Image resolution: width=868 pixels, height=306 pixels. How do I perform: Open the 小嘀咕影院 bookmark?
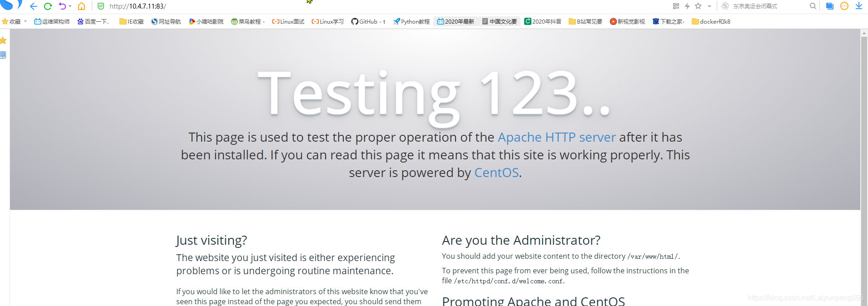pyautogui.click(x=206, y=21)
